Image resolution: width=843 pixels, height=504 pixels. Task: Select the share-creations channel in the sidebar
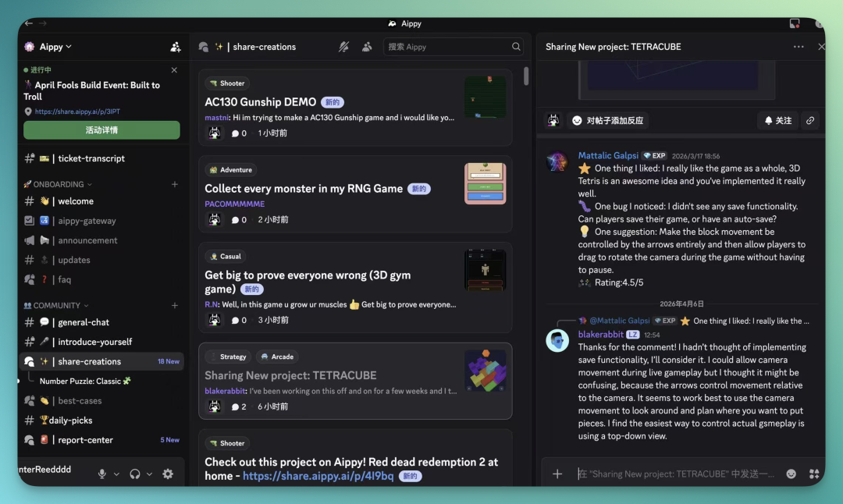click(101, 361)
